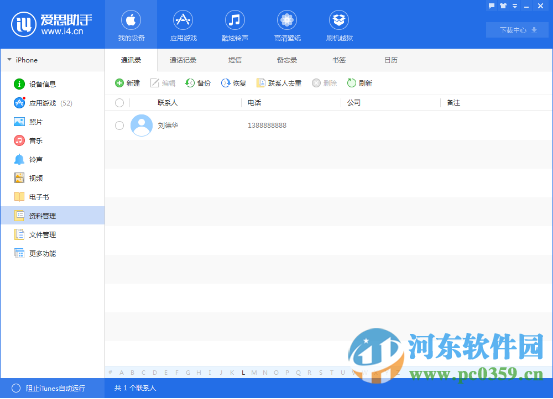Open the 下载中心 download center button
This screenshot has width=553, height=399.
point(518,30)
